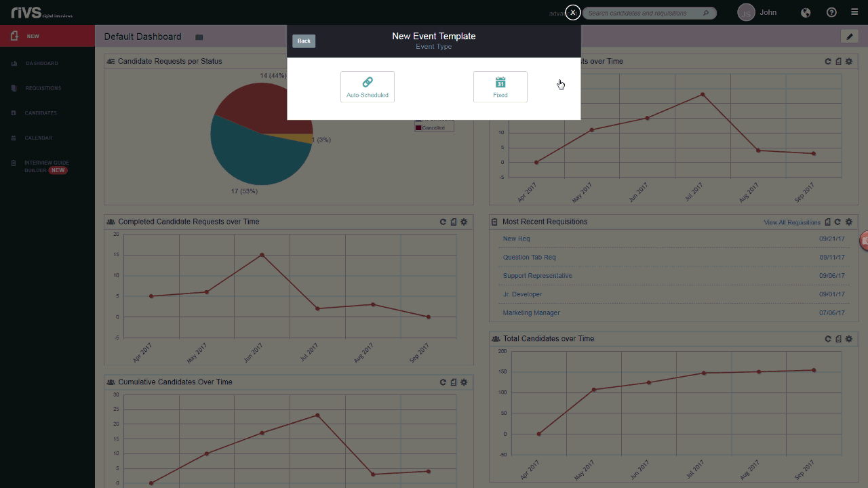Click the globe language icon
868x488 pixels.
click(806, 12)
